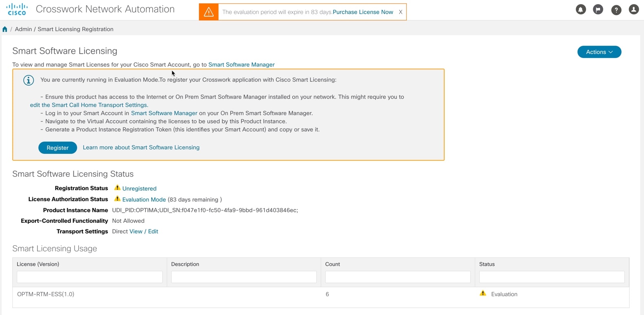
Task: Open the user profile icon
Action: click(633, 9)
